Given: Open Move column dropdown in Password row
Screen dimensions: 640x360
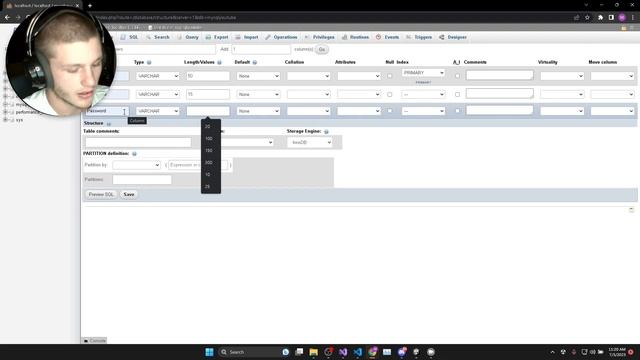Looking at the screenshot, I should (x=612, y=111).
